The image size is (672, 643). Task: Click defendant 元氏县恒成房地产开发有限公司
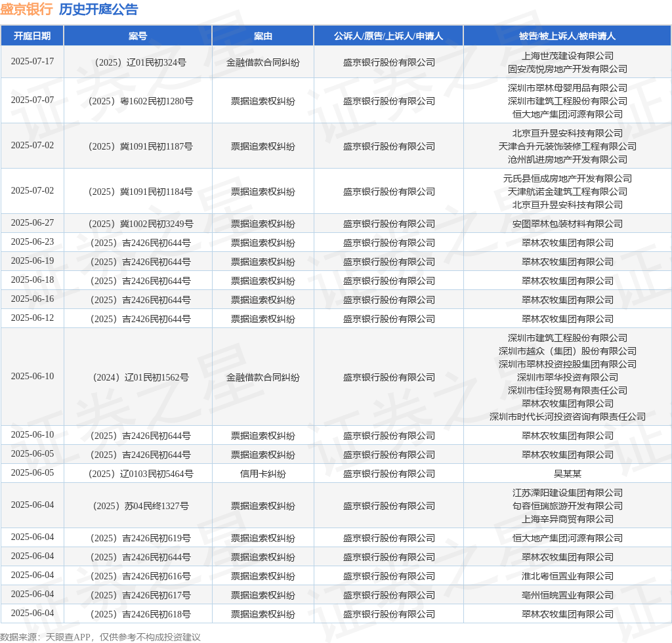568,178
